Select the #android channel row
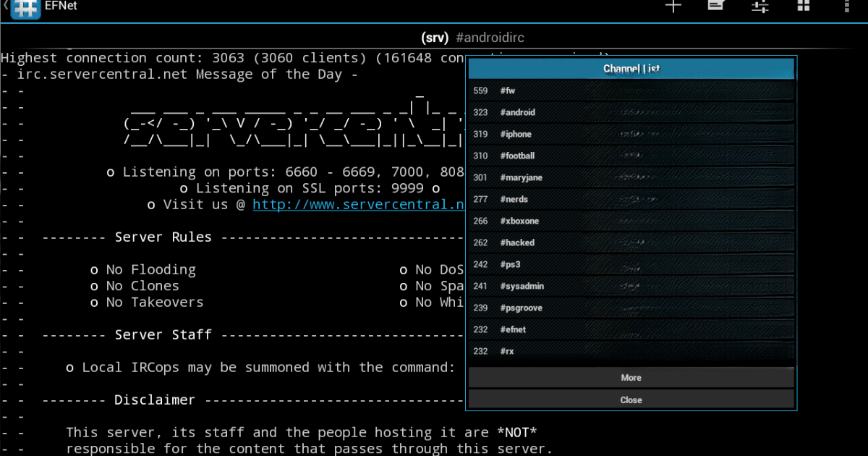868x456 pixels. pos(631,112)
